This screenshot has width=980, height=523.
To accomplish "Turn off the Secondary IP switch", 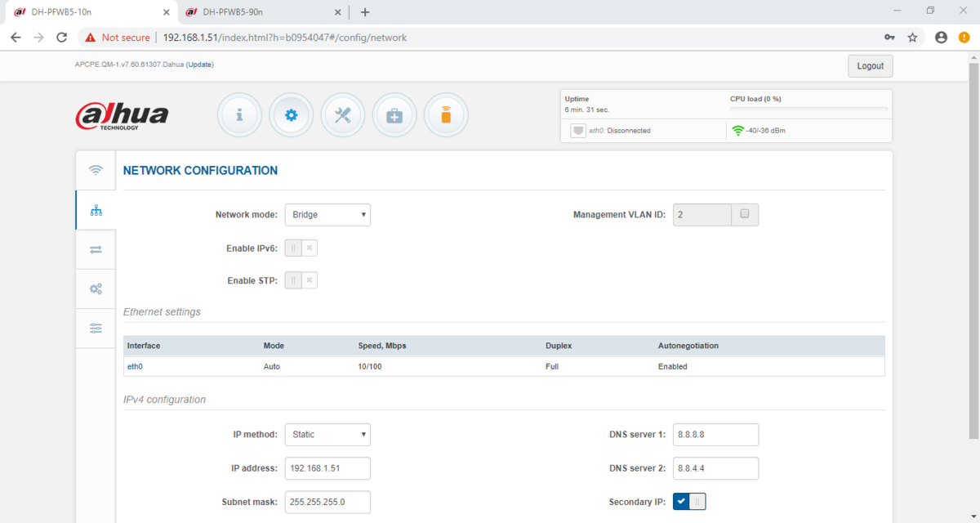I will 688,501.
